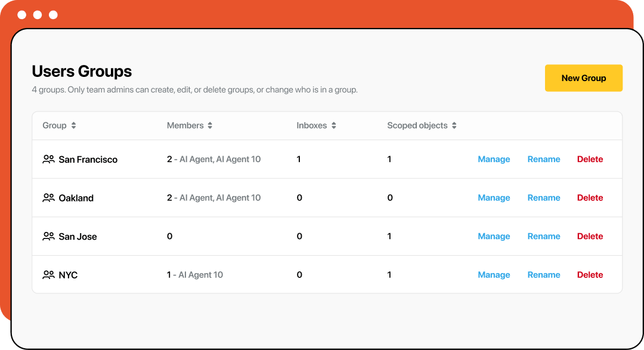
Task: Sort by Group column arrows
Action: 73,125
